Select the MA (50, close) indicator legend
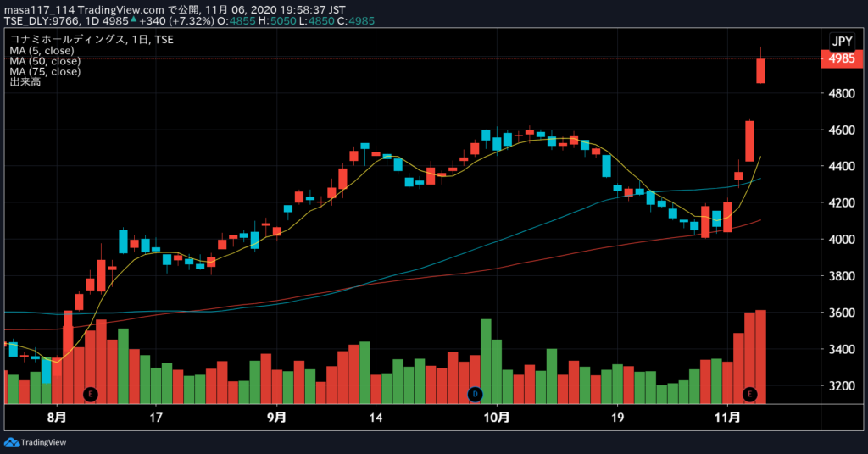Viewport: 868px width, 454px height. pyautogui.click(x=45, y=61)
